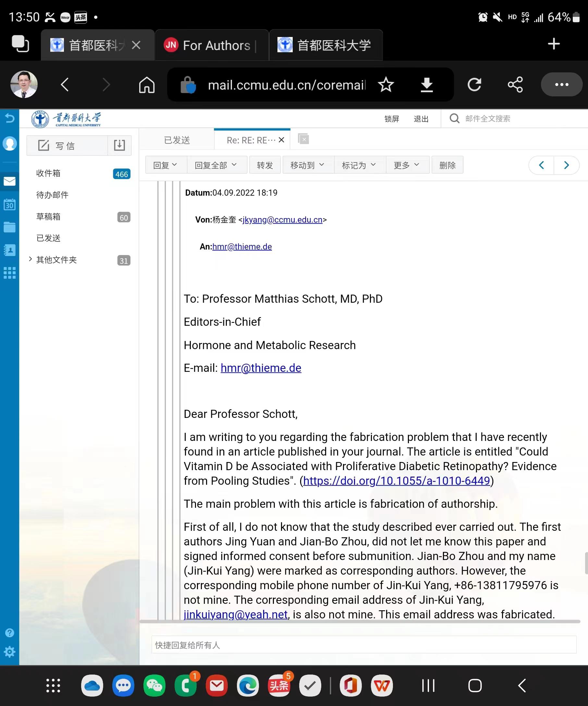Click the quick reply input field
The image size is (588, 706).
pyautogui.click(x=364, y=645)
